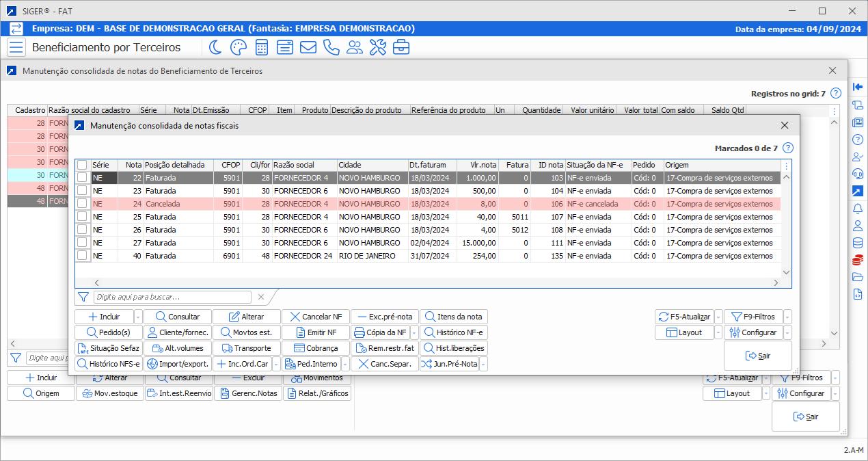This screenshot has width=868, height=461.
Task: Mark the checkbox for cancelled nota 24
Action: tap(82, 204)
